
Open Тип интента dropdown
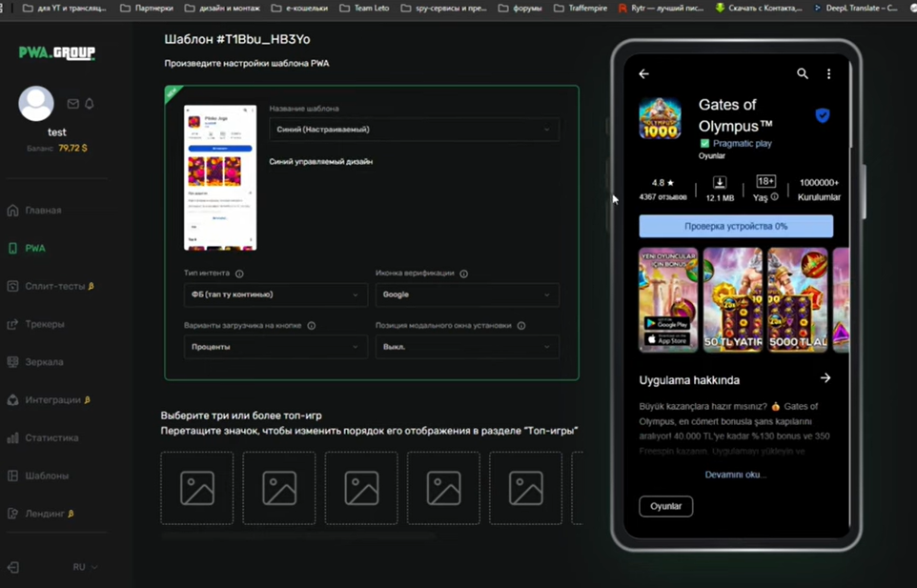click(275, 294)
